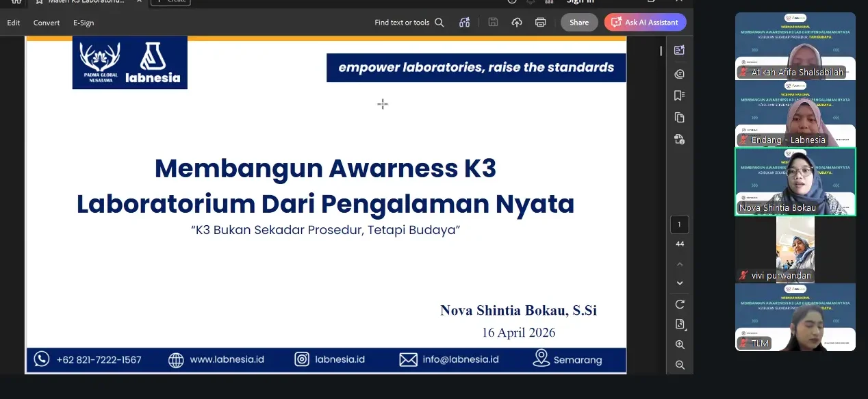Click the rotate/refresh page icon
The height and width of the screenshot is (399, 868).
click(680, 303)
